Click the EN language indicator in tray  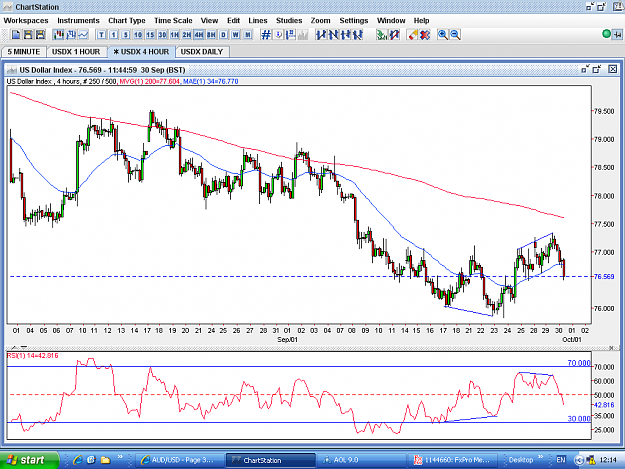point(561,460)
